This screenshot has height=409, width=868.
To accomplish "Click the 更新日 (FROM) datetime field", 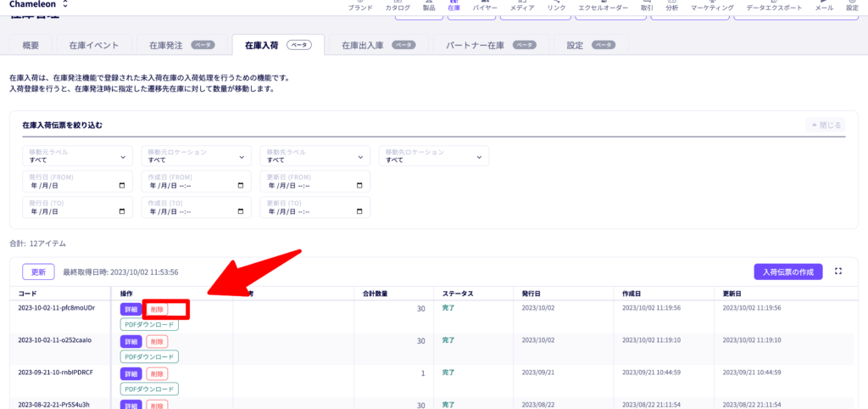I will coord(315,182).
